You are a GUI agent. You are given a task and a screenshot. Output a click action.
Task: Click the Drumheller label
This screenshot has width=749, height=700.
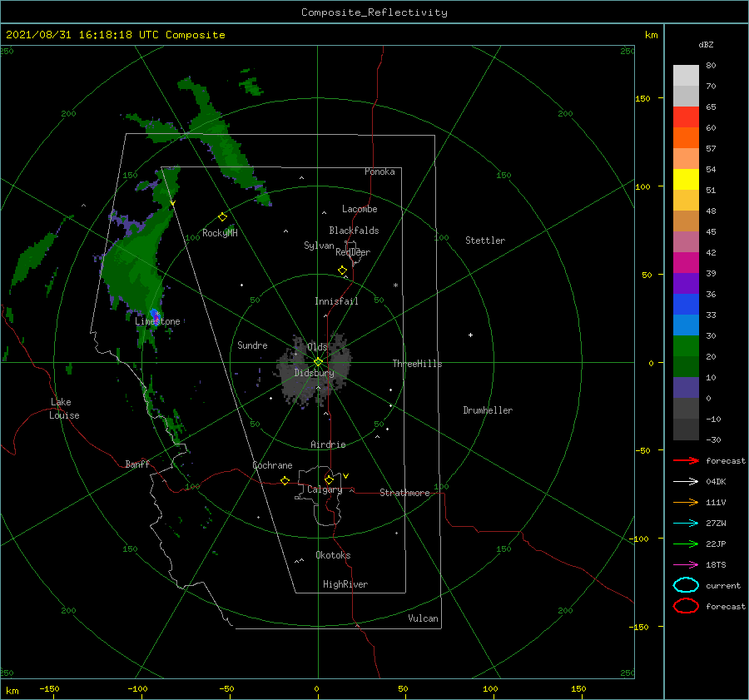[488, 410]
